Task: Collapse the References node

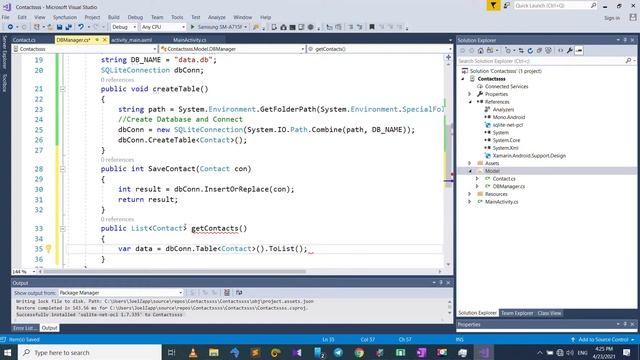Action: point(469,102)
